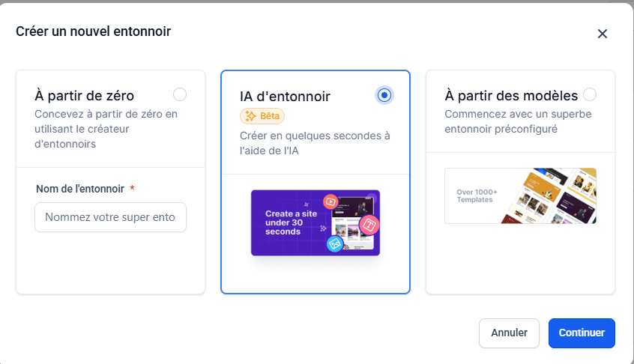
Task: Click the "Continuer" button
Action: [582, 333]
